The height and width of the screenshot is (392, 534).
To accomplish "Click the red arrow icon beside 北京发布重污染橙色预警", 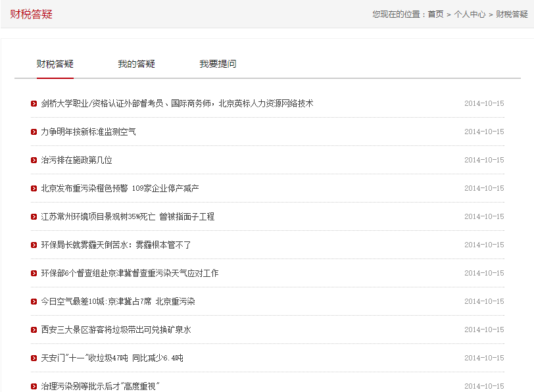I will pos(34,188).
